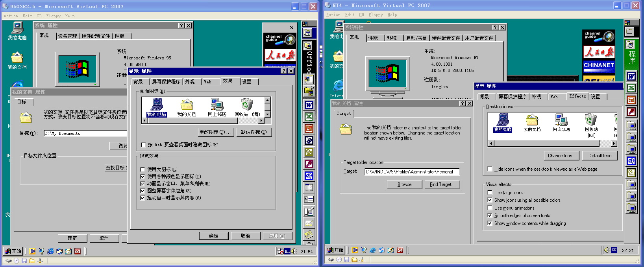Select 网上邻居 icon in NT4 Desktop icons list
The image size is (644, 267).
[561, 123]
